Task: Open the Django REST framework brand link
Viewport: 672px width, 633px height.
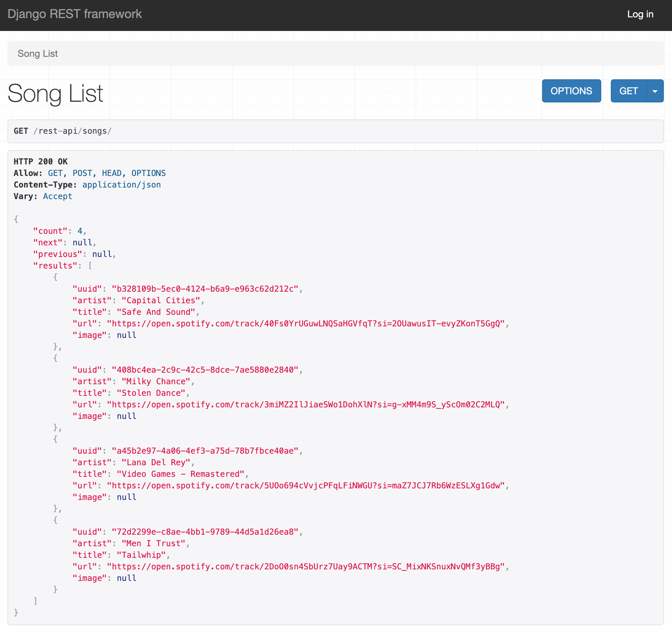Action: click(x=74, y=14)
